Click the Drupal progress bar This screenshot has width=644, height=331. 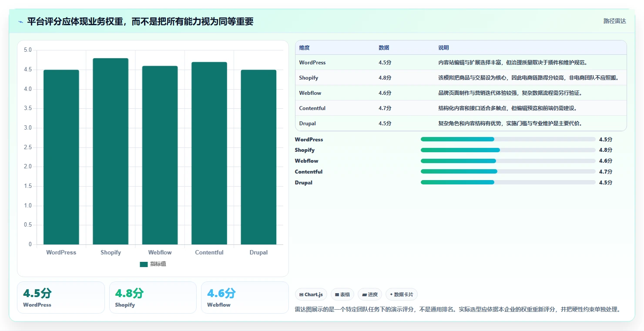click(508, 182)
